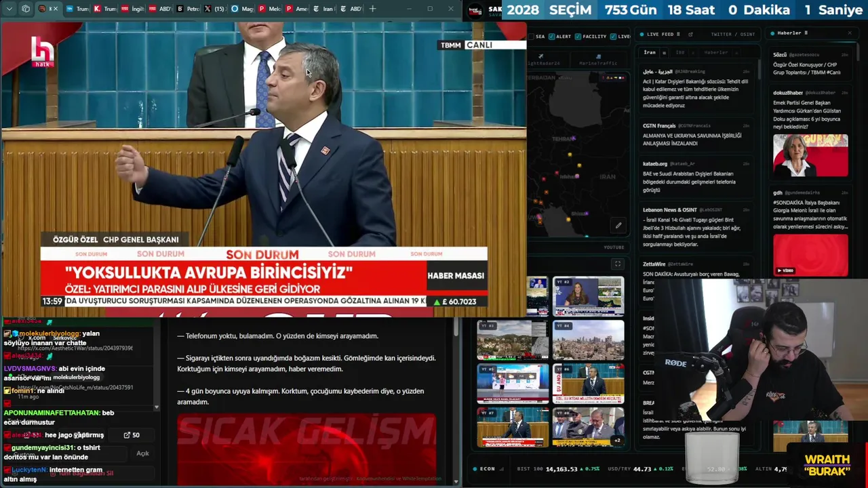868x488 pixels.
Task: Open the Lebanon News & OSINT post
Action: pos(696,228)
